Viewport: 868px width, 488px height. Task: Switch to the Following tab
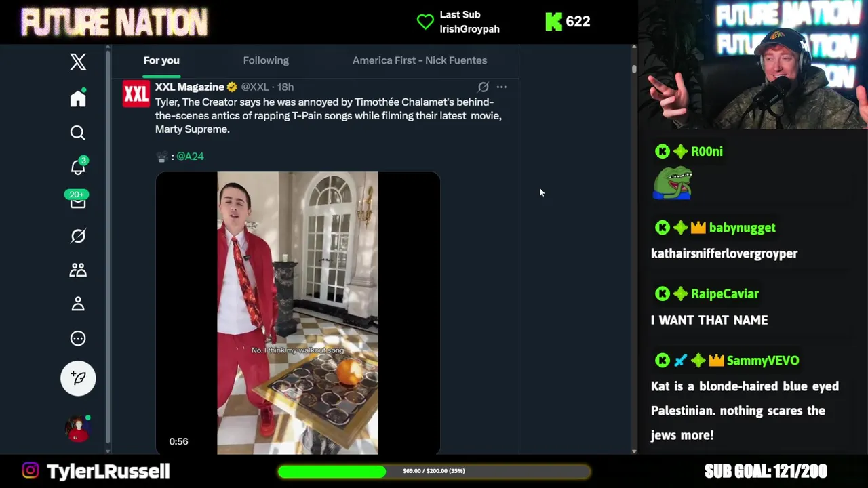pyautogui.click(x=266, y=60)
